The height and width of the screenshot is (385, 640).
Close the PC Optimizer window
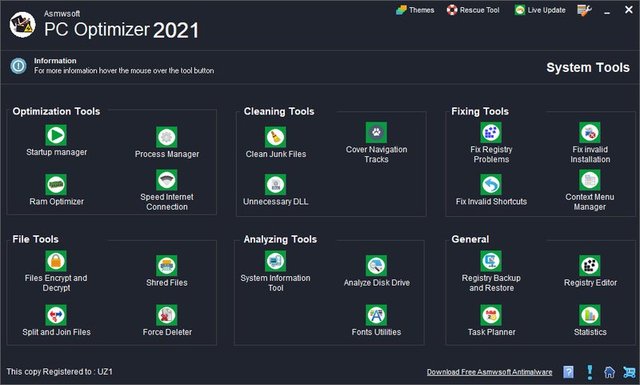point(629,10)
